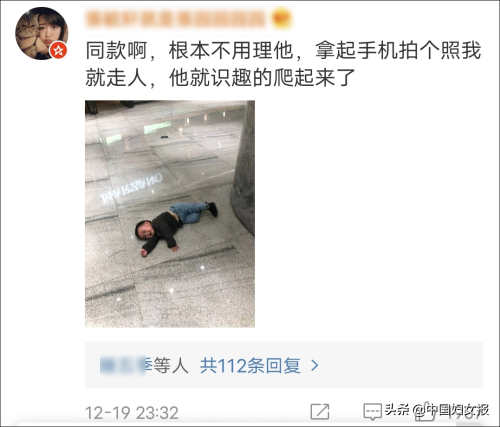Select the comment line starting 同款啊

[x=283, y=50]
